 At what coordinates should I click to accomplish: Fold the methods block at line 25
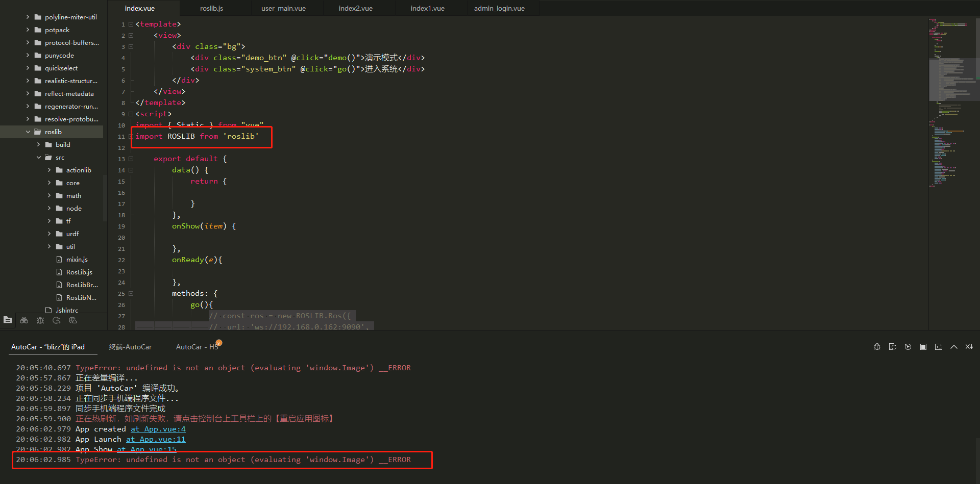pyautogui.click(x=131, y=293)
